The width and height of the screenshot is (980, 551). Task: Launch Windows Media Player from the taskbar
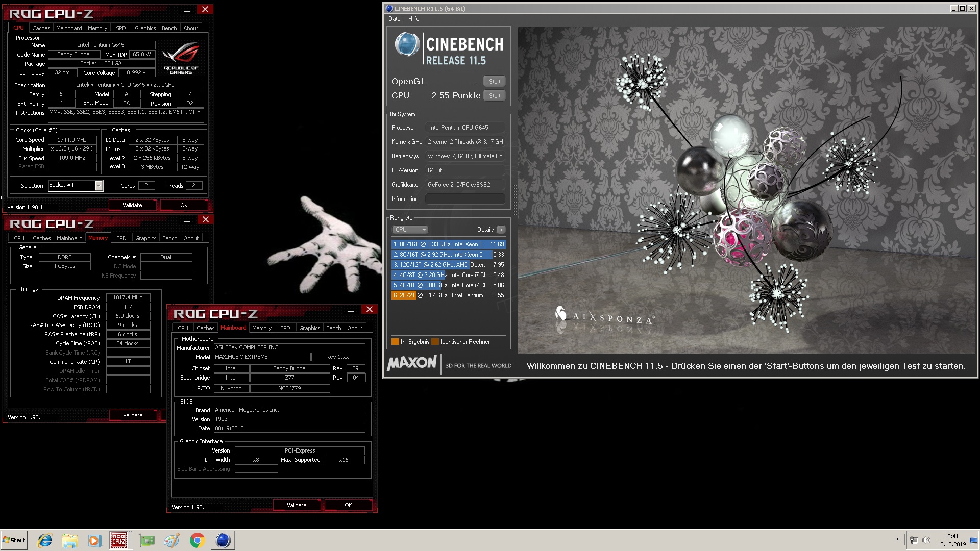[94, 540]
